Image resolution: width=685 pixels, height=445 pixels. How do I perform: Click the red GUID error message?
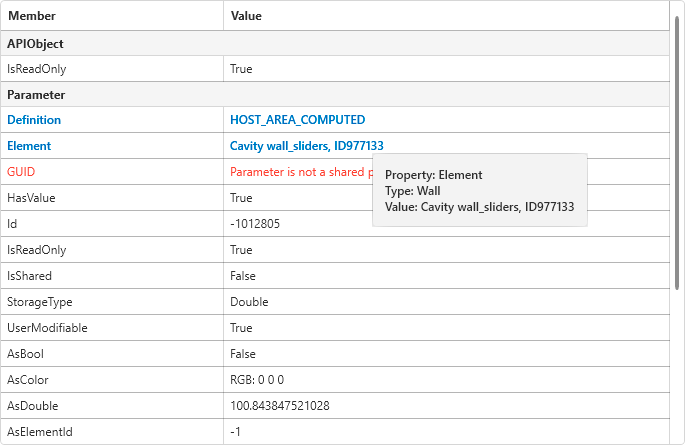[x=298, y=172]
